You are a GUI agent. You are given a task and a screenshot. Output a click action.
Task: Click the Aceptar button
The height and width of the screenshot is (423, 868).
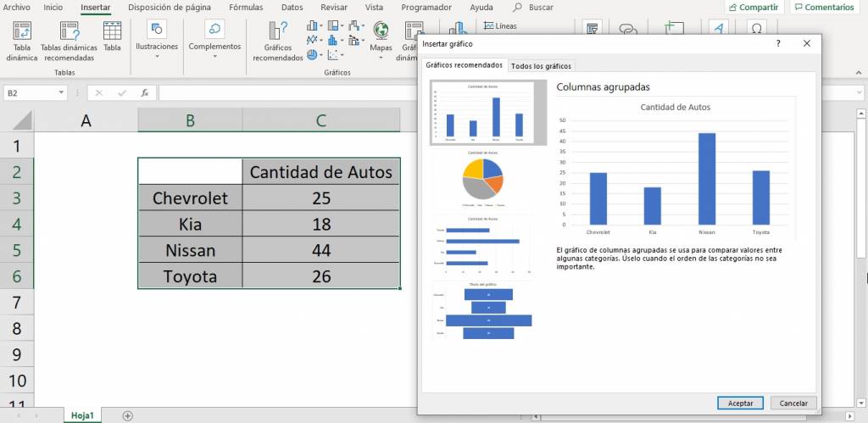click(740, 404)
